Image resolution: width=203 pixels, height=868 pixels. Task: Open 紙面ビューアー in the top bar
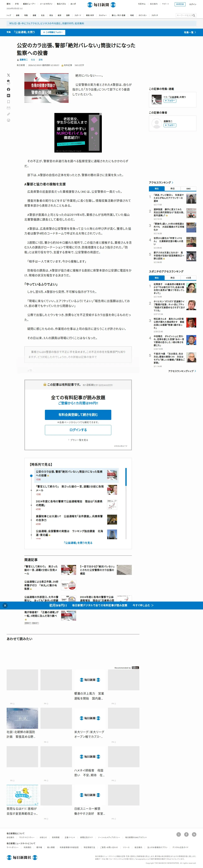pyautogui.click(x=29, y=4)
